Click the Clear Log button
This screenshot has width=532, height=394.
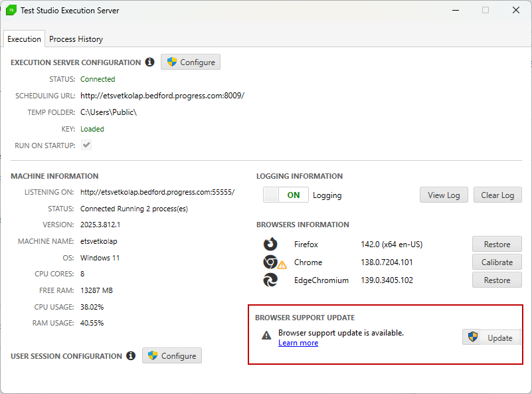497,195
